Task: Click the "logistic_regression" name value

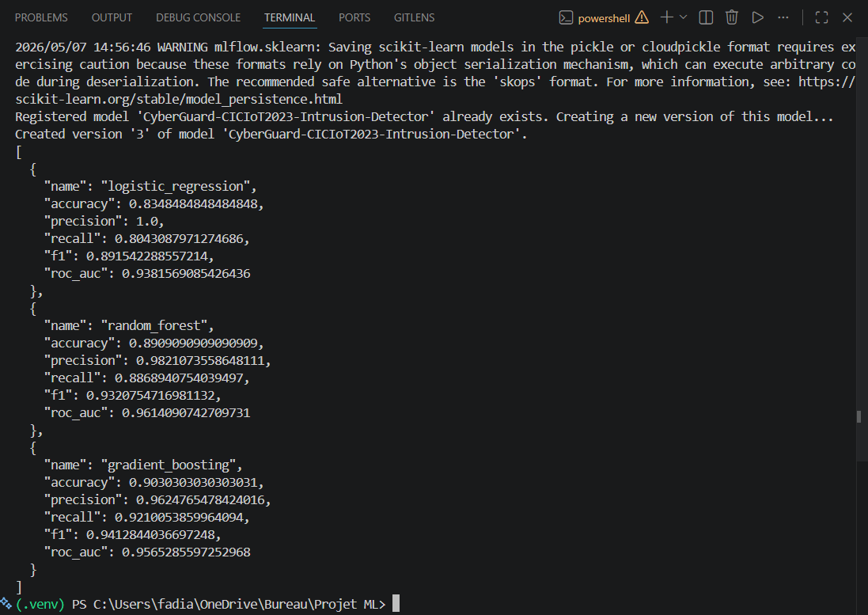Action: [x=175, y=187]
